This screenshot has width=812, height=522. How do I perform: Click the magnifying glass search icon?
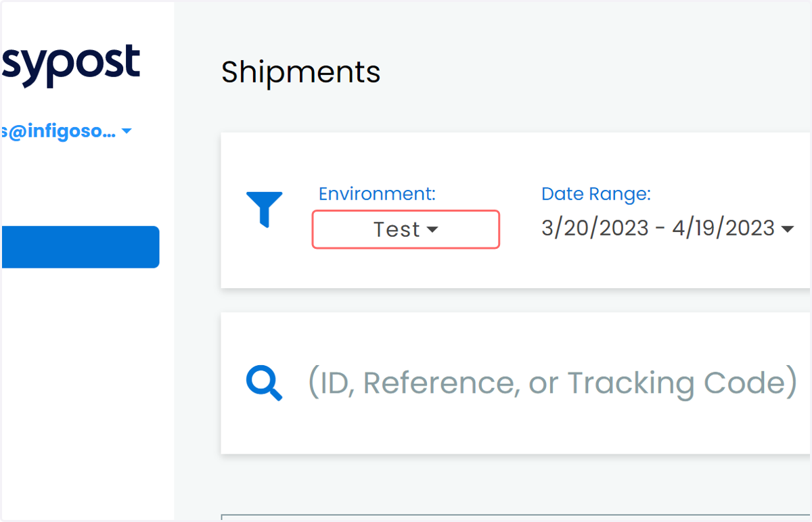[264, 383]
